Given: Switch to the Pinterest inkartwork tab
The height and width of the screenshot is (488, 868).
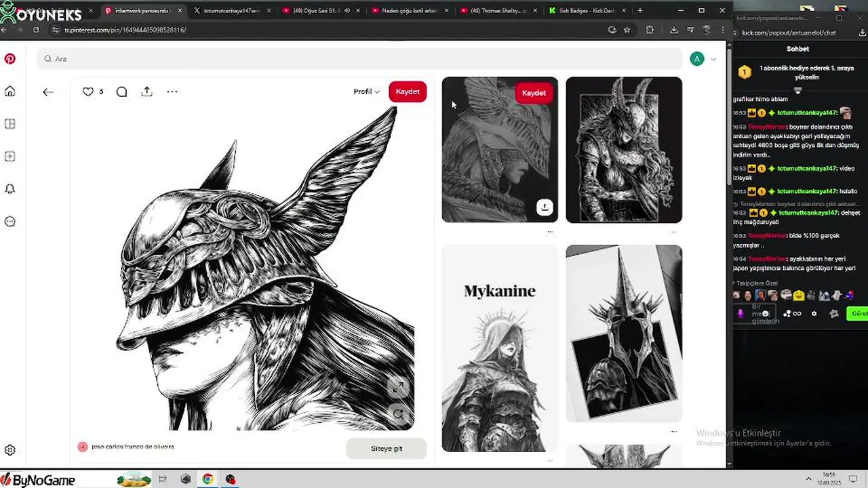Looking at the screenshot, I should pyautogui.click(x=142, y=11).
